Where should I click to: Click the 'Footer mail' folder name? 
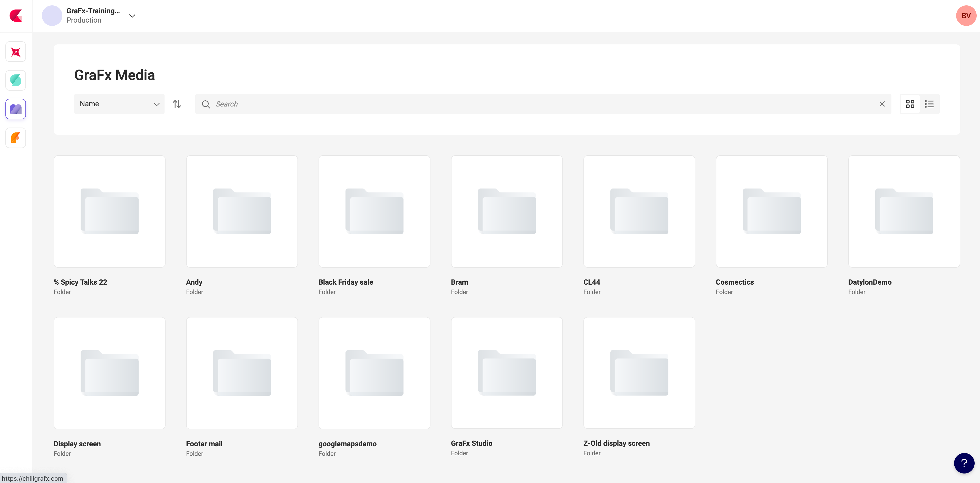click(204, 444)
